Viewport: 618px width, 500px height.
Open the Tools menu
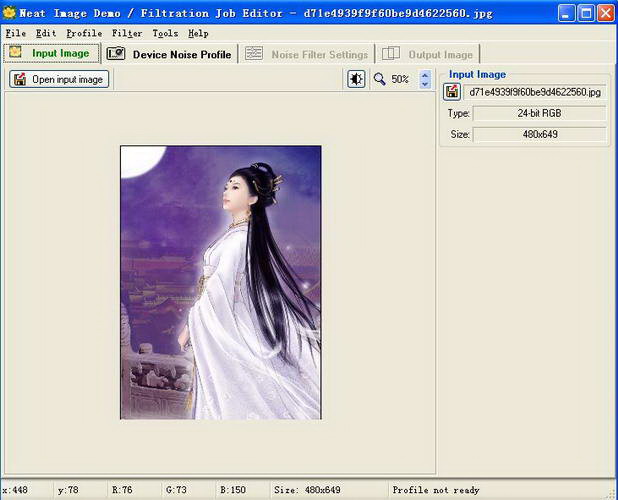pyautogui.click(x=165, y=33)
